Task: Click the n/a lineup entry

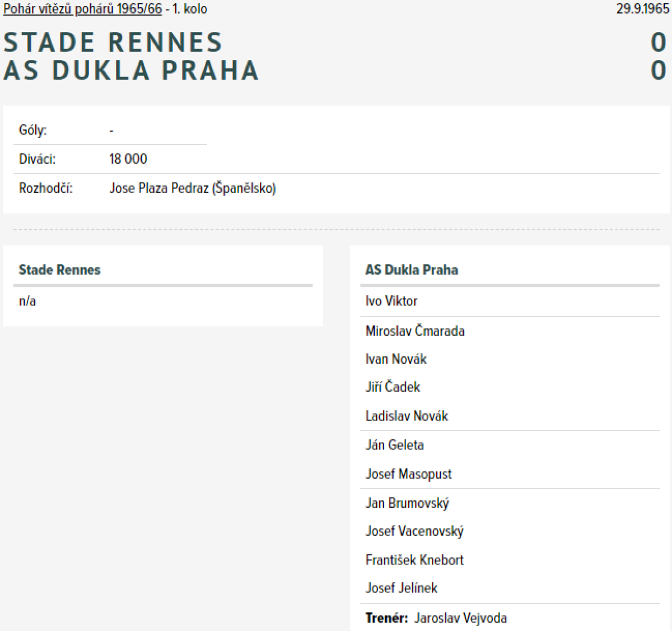Action: point(27,301)
